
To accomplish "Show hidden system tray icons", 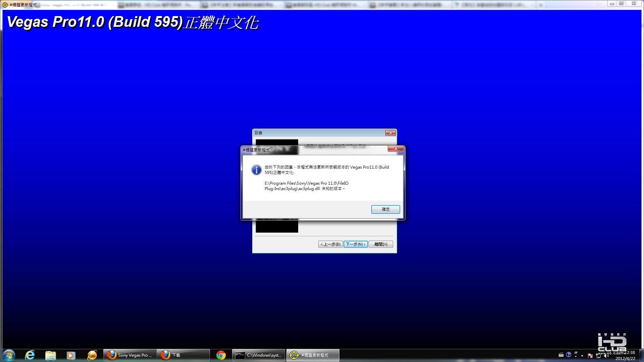I will point(582,355).
